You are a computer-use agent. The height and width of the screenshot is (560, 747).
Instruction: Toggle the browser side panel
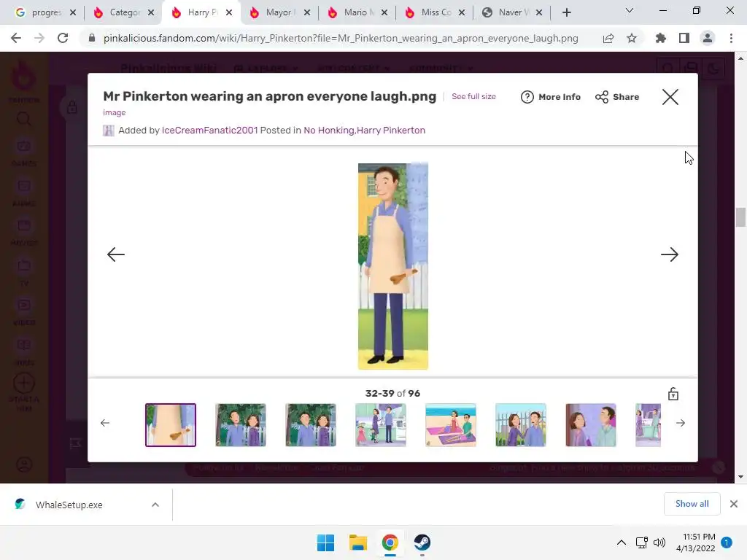(684, 38)
